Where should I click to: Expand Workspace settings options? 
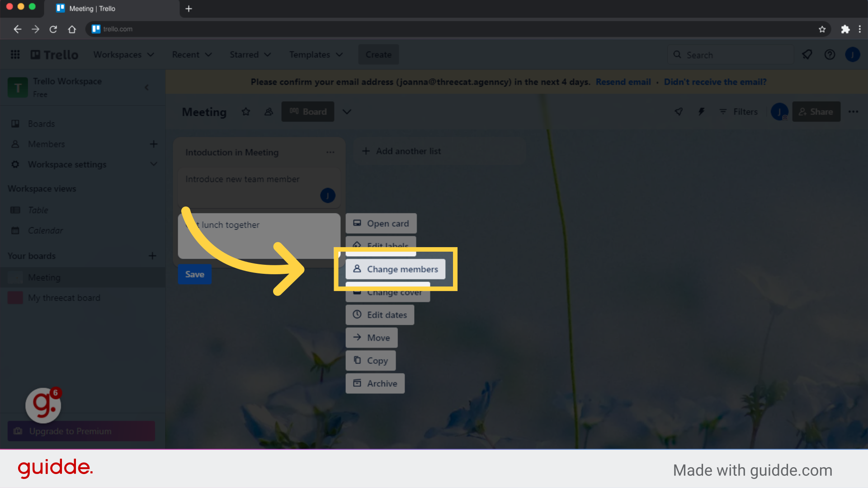154,164
